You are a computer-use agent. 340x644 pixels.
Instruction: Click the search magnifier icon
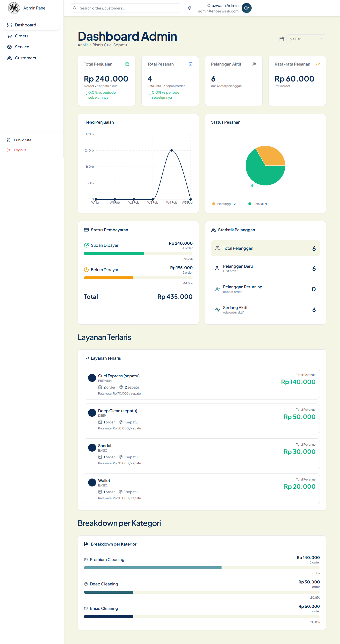coord(75,8)
